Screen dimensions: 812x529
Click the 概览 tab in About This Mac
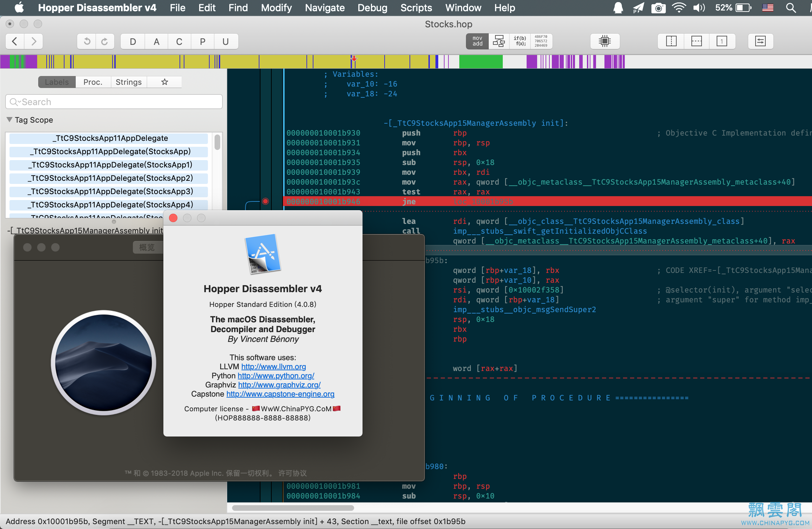coord(147,247)
